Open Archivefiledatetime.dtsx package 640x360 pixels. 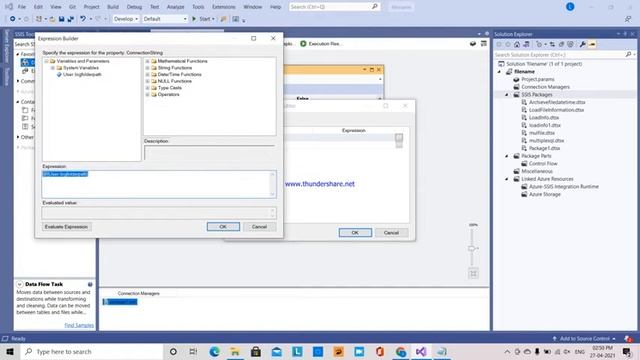click(x=557, y=102)
